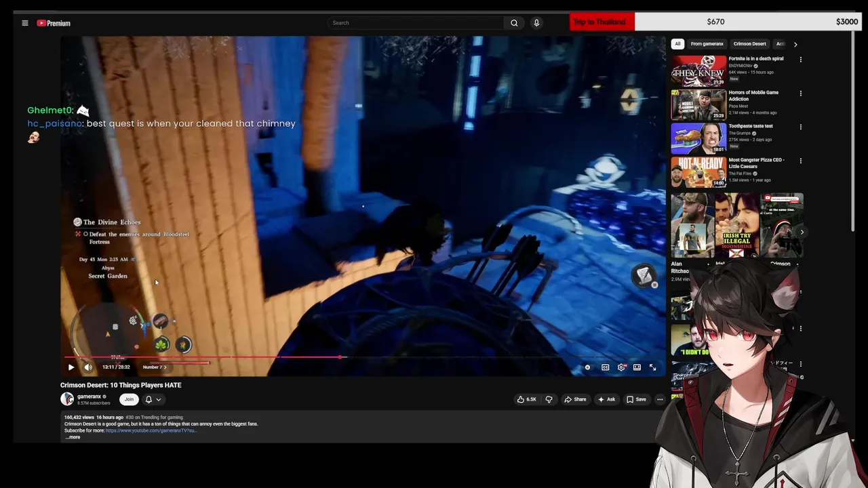This screenshot has width=868, height=488.
Task: Open the gameranxTV subscribe link in description
Action: tap(151, 430)
